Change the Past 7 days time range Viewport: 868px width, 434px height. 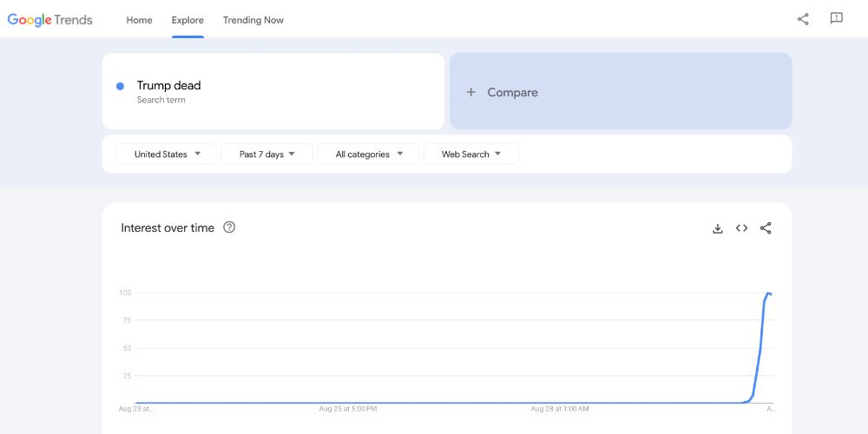266,154
